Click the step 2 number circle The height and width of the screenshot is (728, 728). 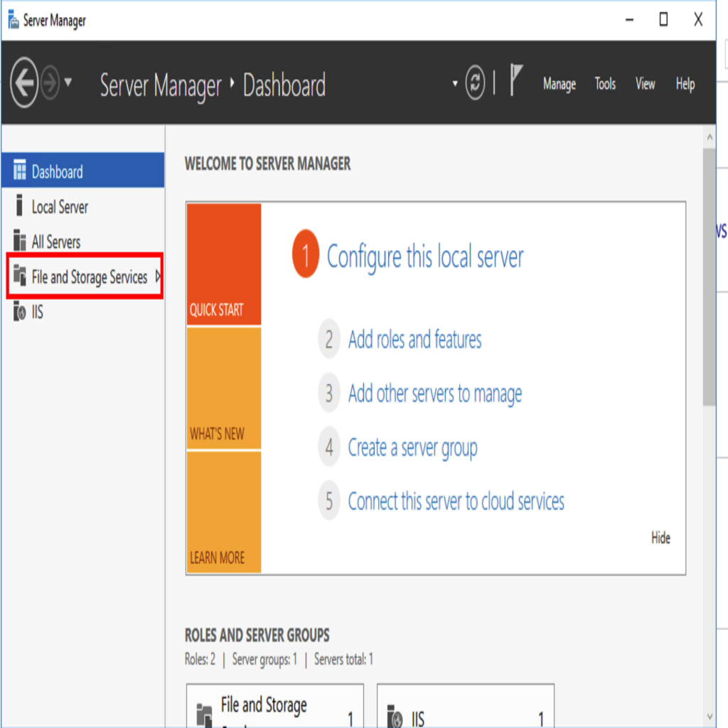pos(329,339)
